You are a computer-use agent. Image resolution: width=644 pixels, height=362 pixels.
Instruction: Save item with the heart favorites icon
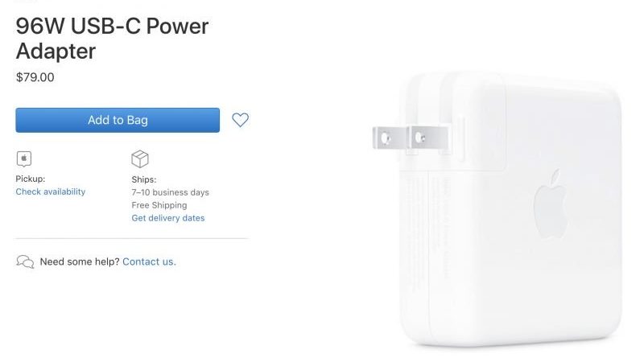coord(240,120)
